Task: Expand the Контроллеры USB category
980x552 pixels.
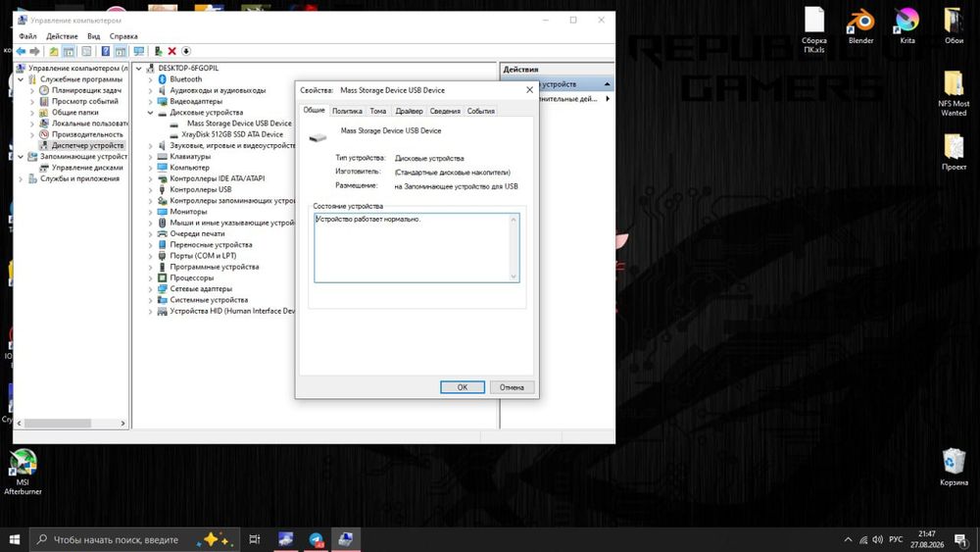Action: [x=151, y=190]
